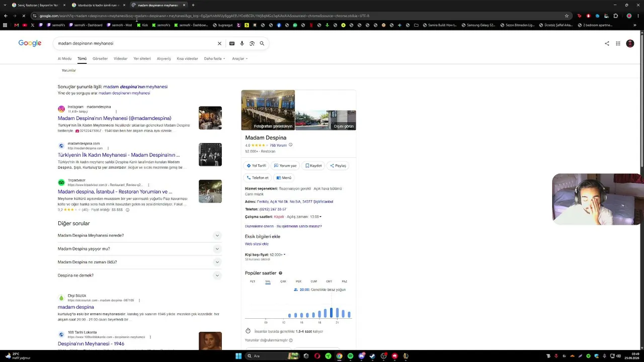Open the 758 Yorum reviews link
The image size is (644, 362).
tap(278, 145)
